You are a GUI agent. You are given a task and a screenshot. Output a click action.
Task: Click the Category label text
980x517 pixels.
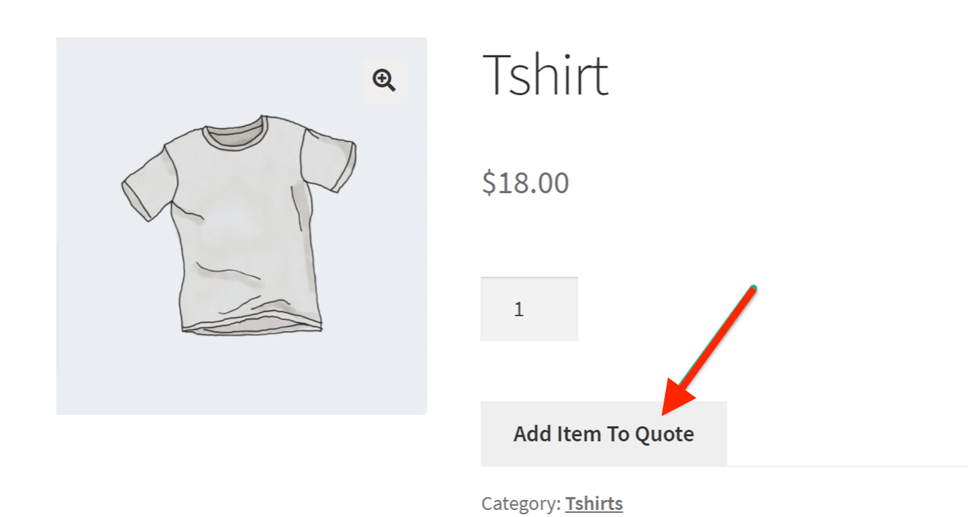point(521,504)
